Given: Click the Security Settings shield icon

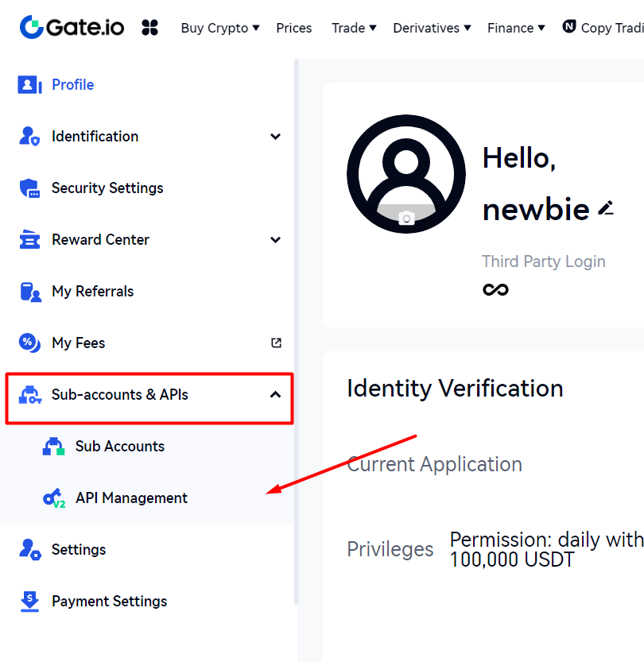Looking at the screenshot, I should click(29, 188).
